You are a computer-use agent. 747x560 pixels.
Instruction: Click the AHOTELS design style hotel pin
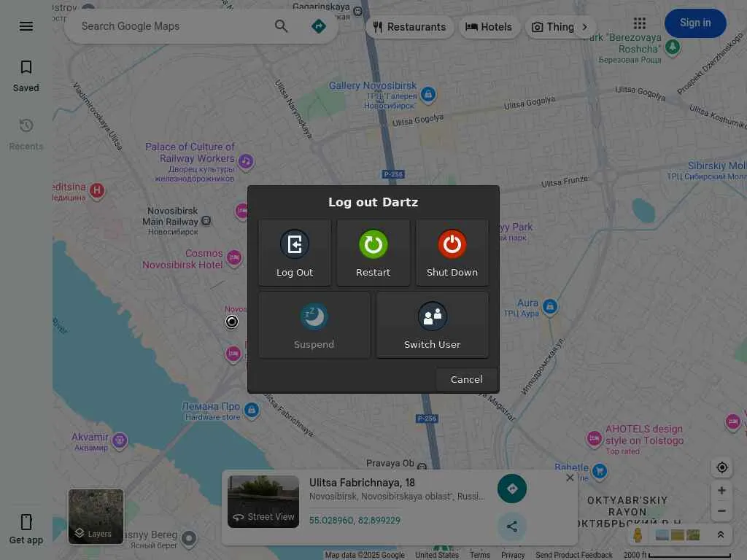pos(594,438)
